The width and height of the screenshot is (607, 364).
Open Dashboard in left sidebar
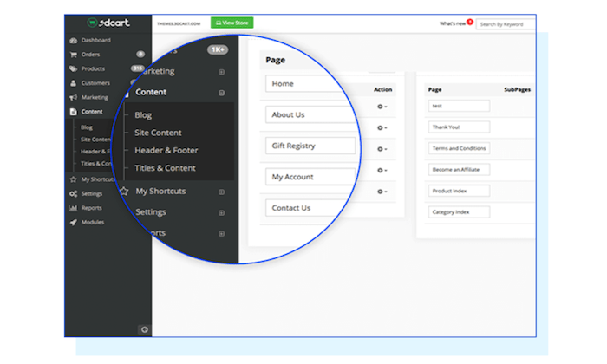click(95, 40)
